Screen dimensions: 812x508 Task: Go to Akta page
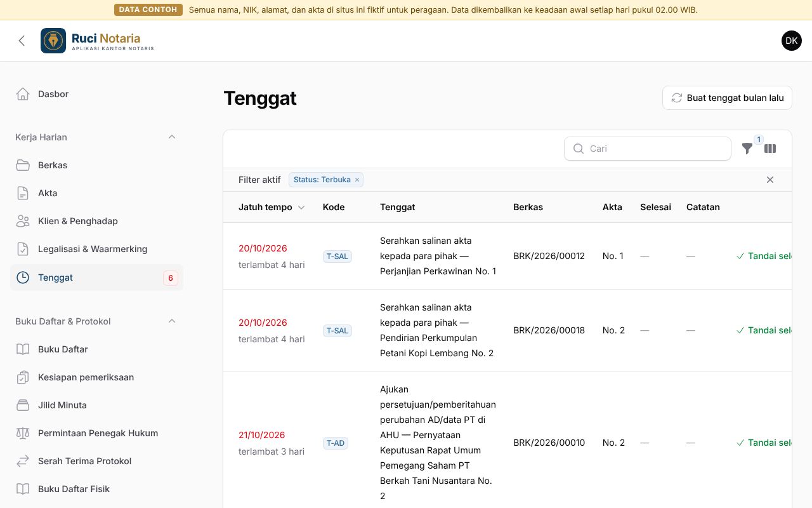pos(97,193)
